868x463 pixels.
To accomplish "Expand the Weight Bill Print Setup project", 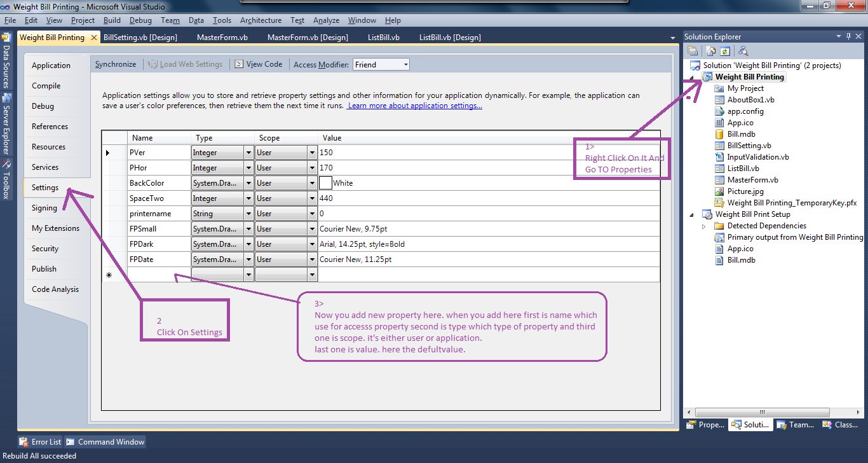I will click(x=691, y=214).
